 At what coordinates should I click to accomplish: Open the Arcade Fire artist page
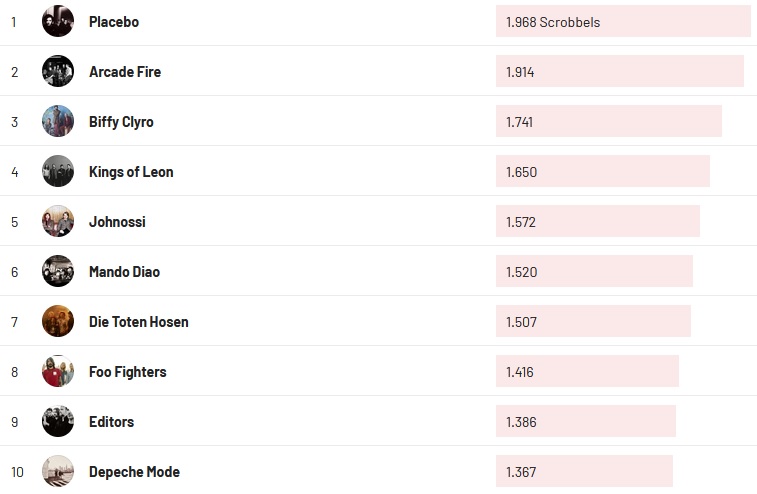(x=125, y=72)
